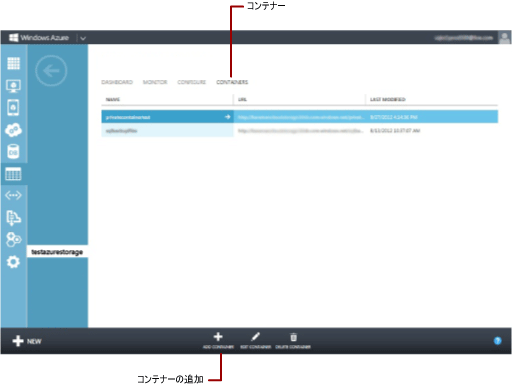Click the URL of privatecontainertest container
This screenshot has height=384, width=512.
pyautogui.click(x=301, y=117)
